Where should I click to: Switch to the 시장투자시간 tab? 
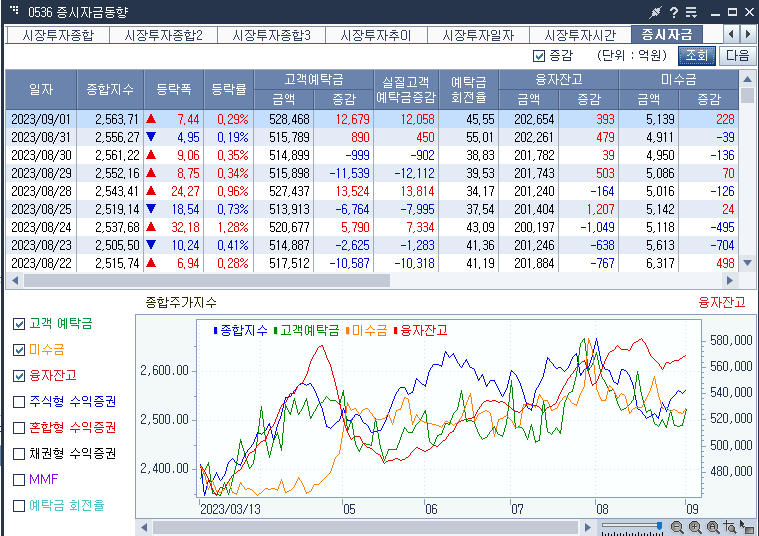pos(580,35)
